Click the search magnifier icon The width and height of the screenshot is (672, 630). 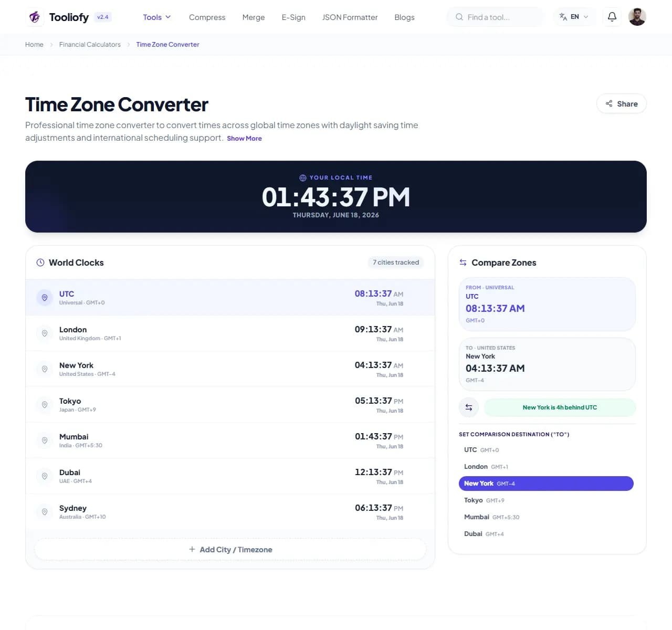[x=459, y=17]
